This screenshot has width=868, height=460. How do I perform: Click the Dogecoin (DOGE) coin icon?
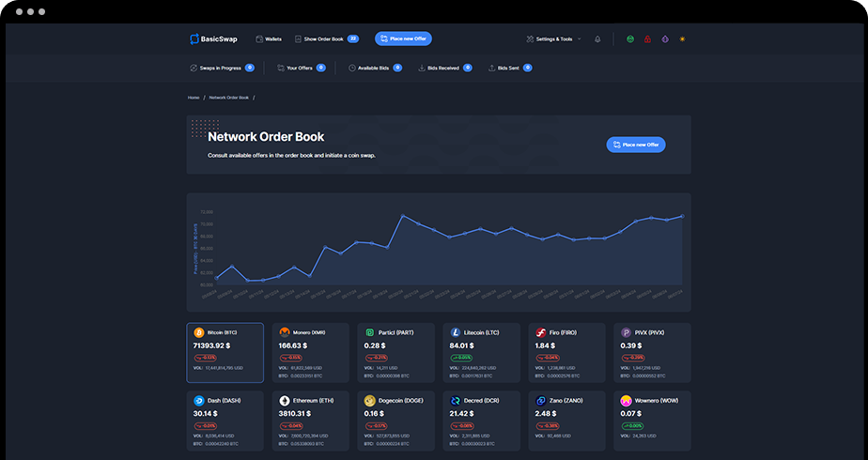(x=370, y=400)
